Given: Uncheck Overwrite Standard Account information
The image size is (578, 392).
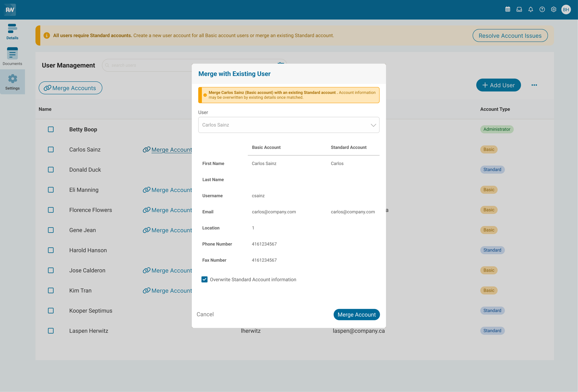Looking at the screenshot, I should coord(204,279).
